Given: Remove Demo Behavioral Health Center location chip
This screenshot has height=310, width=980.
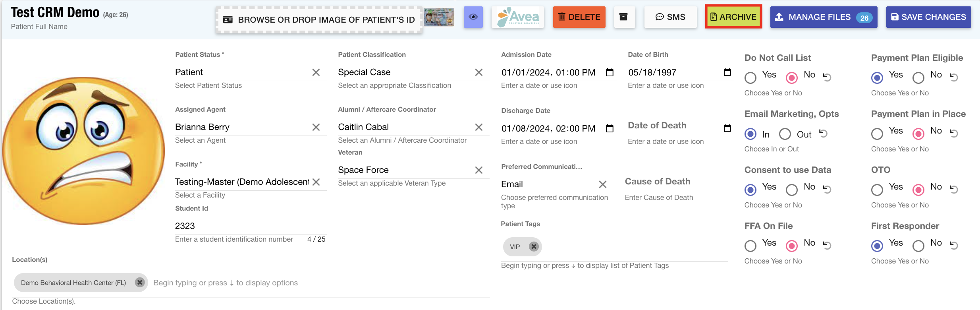Looking at the screenshot, I should pos(139,283).
